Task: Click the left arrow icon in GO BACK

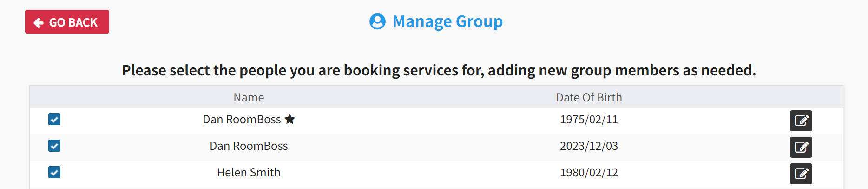Action: tap(39, 23)
